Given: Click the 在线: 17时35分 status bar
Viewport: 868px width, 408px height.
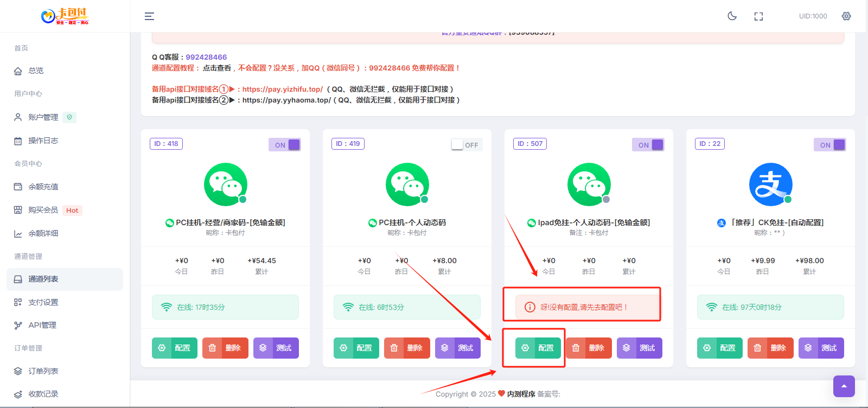Looking at the screenshot, I should click(225, 307).
